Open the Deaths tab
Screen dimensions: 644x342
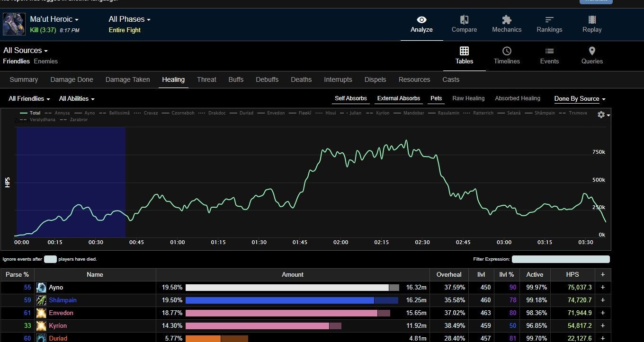(301, 79)
